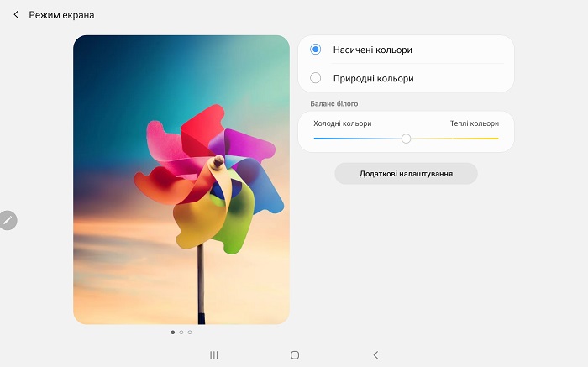Tap the floating pencil edit icon
588x367 pixels.
tap(8, 220)
